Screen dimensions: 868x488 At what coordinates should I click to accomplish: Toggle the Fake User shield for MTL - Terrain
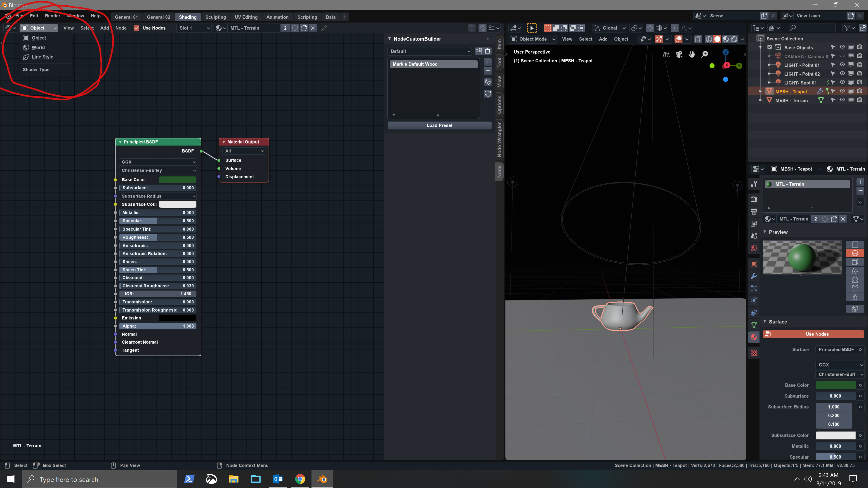(x=825, y=219)
